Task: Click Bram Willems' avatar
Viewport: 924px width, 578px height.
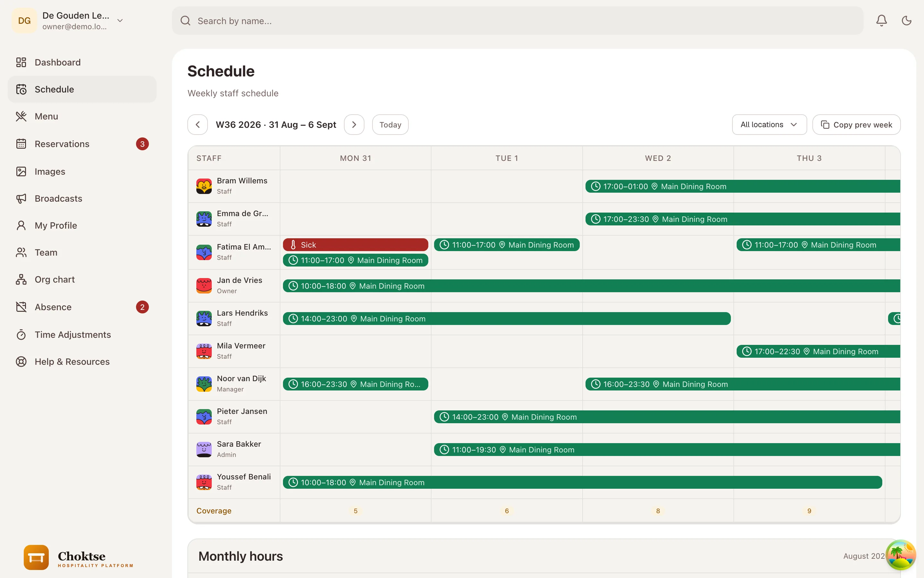Action: 204,186
